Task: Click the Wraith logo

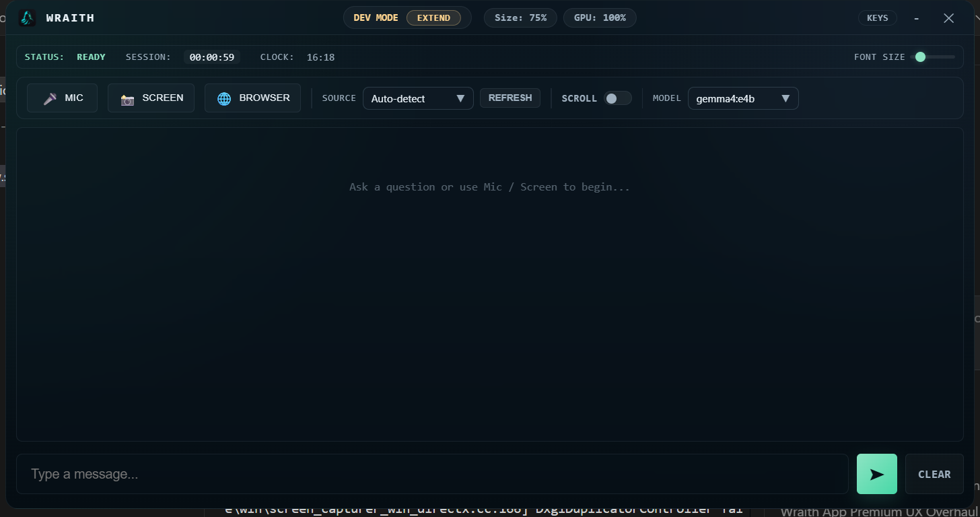Action: click(27, 18)
